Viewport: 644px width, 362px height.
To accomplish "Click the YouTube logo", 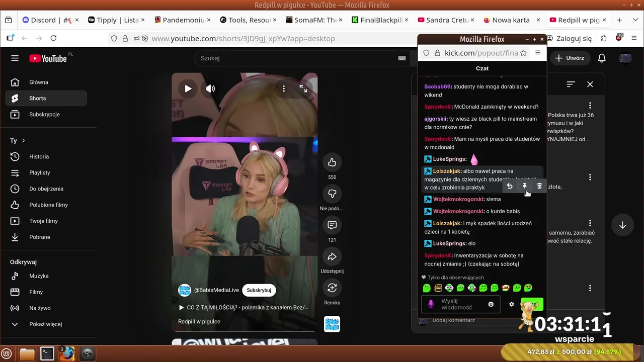I will pyautogui.click(x=48, y=58).
